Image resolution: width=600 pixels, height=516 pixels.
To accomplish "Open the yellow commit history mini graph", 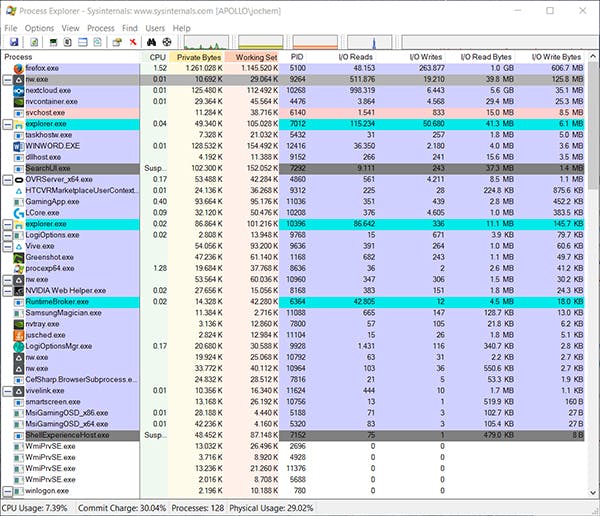I will [261, 42].
